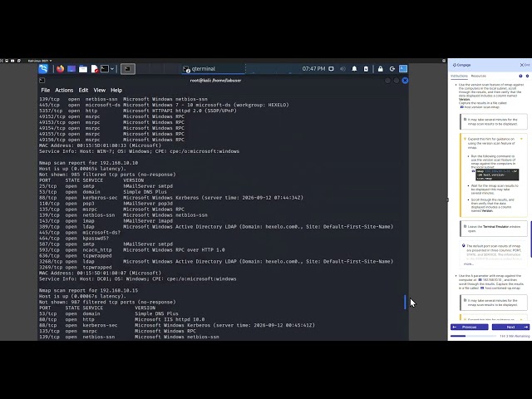Click the lab progress bar

pyautogui.click(x=473, y=336)
